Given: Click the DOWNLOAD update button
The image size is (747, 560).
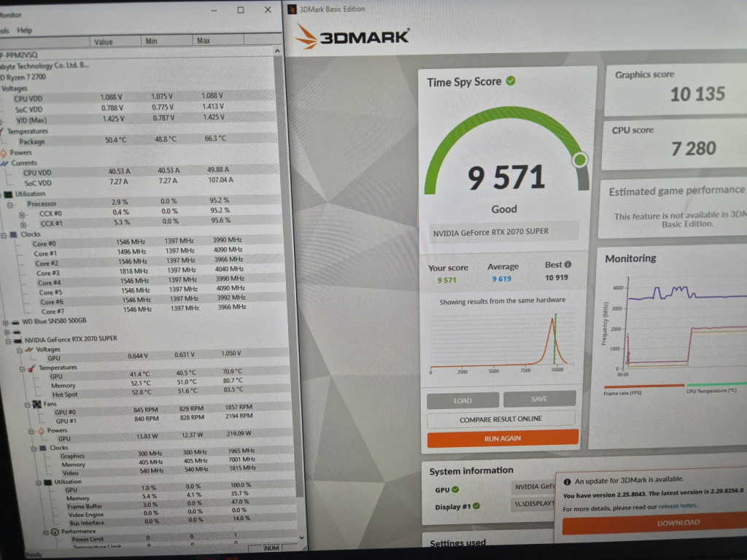Looking at the screenshot, I should tap(655, 523).
